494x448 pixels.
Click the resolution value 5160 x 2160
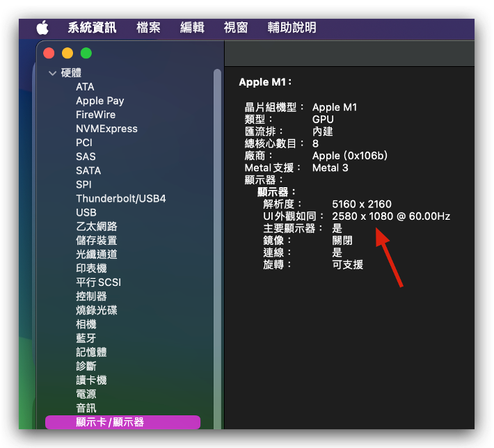362,204
